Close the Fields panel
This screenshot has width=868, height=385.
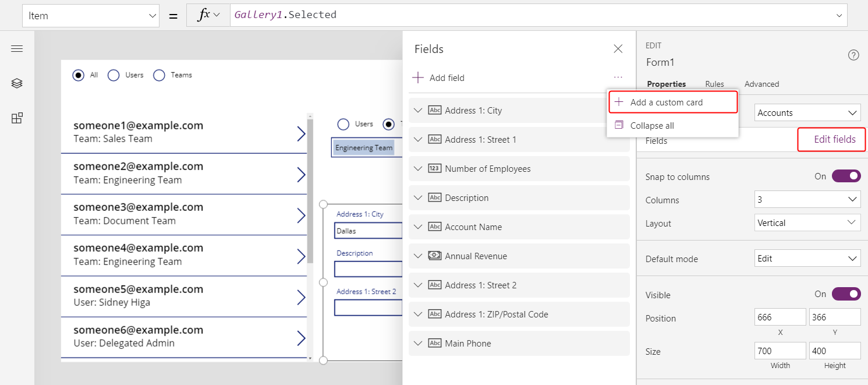pos(618,49)
